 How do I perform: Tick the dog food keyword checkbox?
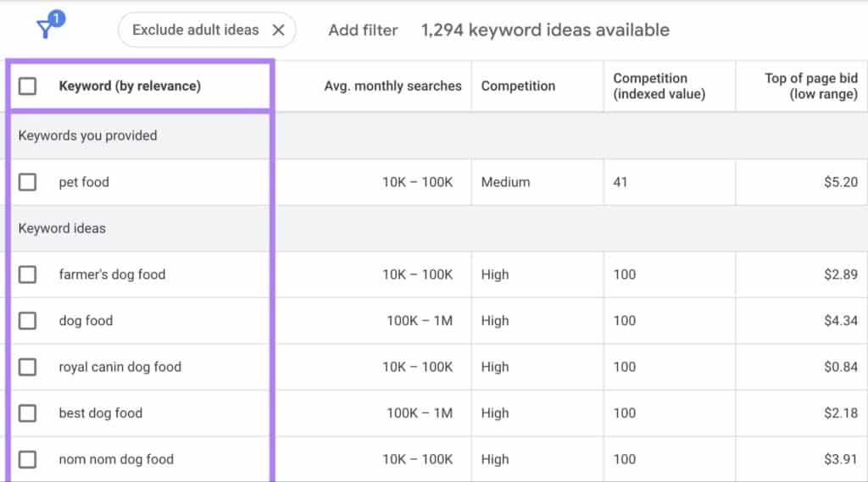[28, 321]
